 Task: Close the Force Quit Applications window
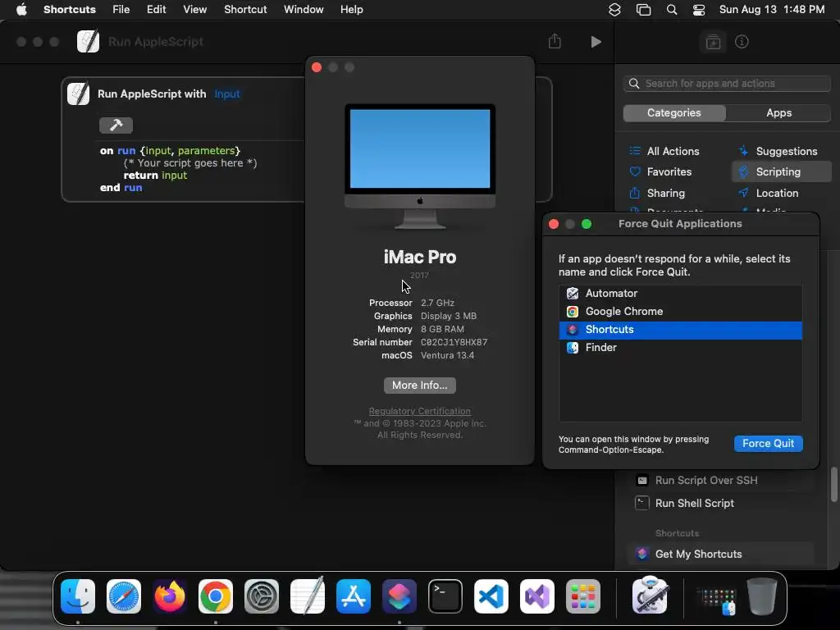[554, 224]
